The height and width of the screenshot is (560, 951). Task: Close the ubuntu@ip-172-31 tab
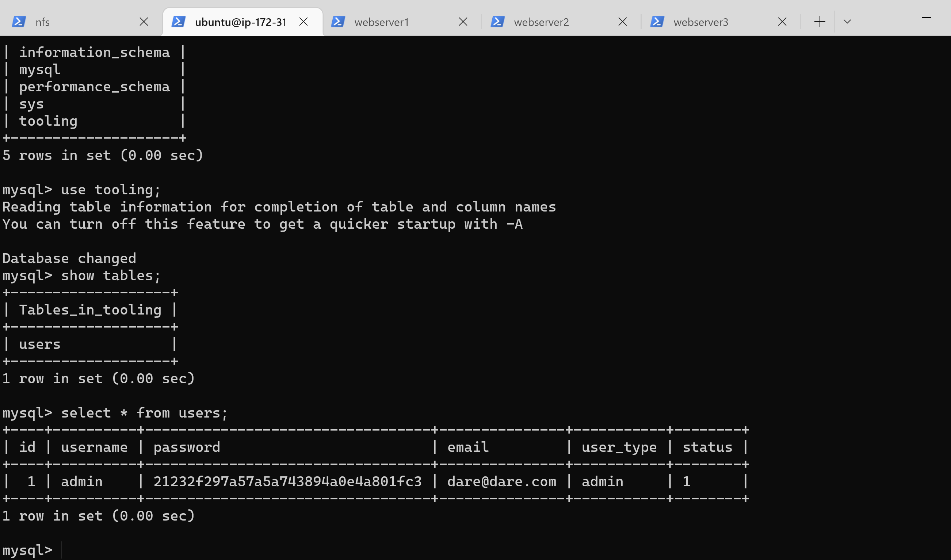point(303,22)
